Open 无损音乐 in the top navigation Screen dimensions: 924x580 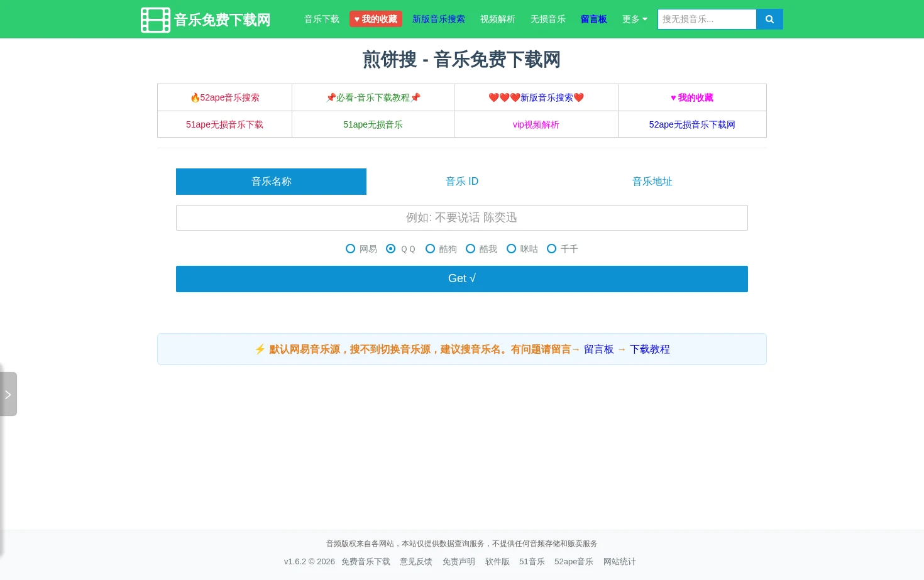pos(548,19)
